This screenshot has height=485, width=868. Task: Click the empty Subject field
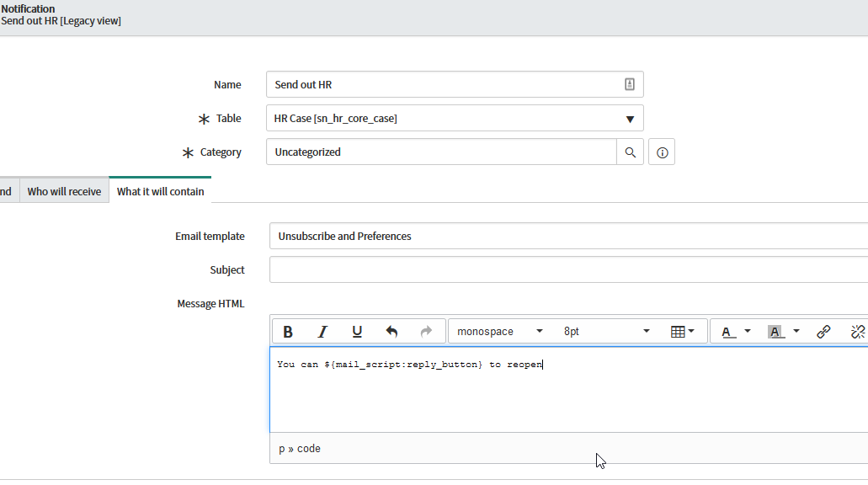coord(568,269)
